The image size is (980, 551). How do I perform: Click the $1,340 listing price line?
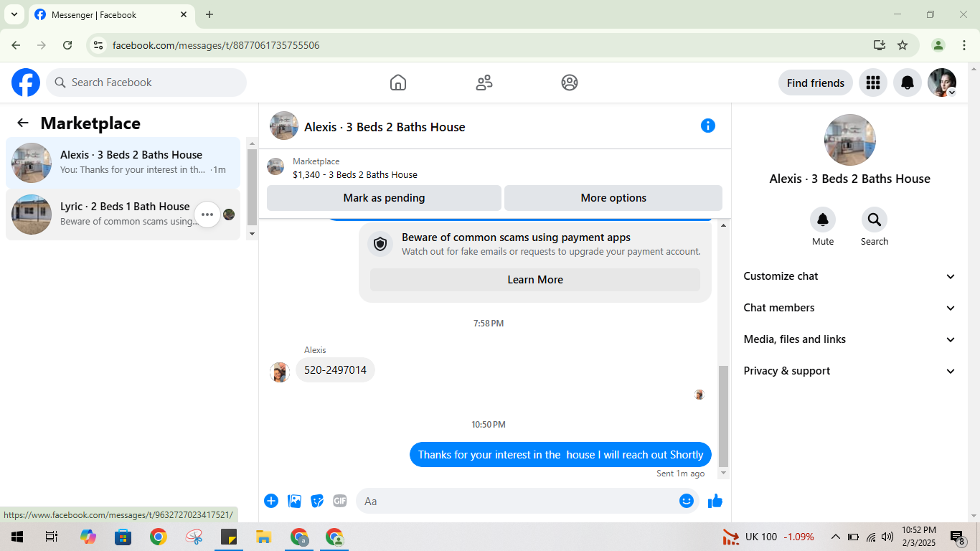click(x=355, y=174)
